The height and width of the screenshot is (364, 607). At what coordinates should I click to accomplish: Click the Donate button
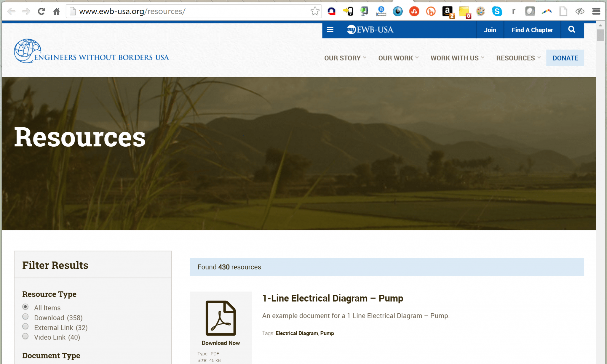tap(565, 58)
